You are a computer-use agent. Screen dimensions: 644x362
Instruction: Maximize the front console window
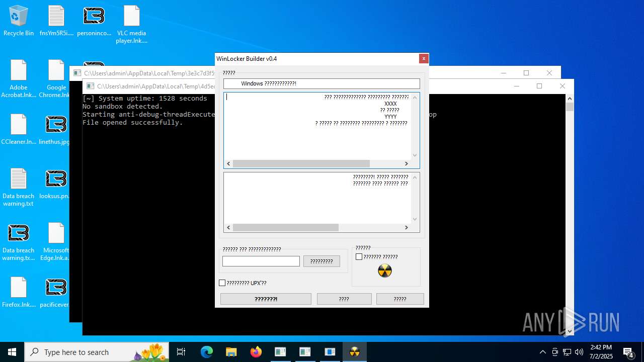(539, 86)
